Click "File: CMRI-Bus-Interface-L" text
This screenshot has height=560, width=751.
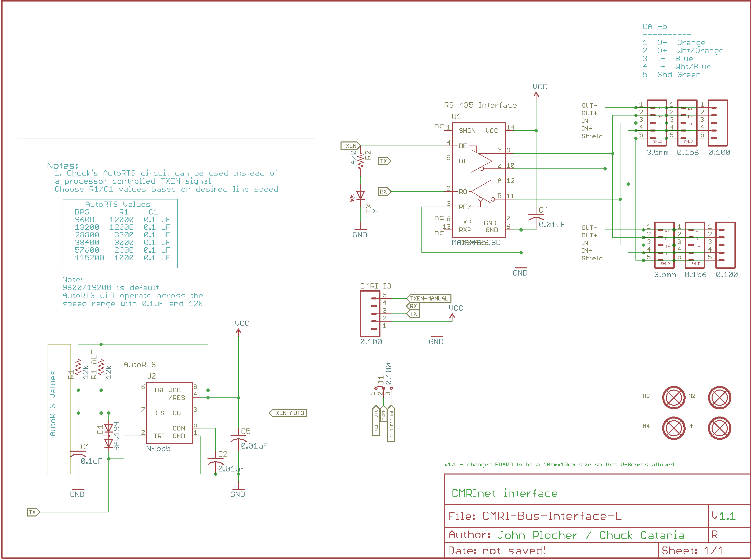tap(535, 516)
